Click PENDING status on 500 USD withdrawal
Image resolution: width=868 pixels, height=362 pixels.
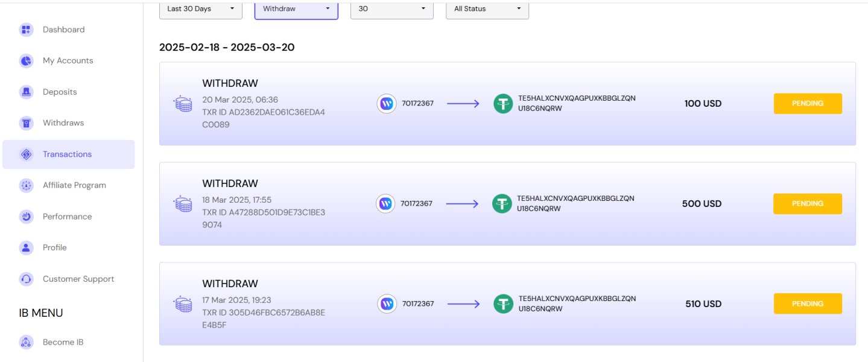coord(808,204)
